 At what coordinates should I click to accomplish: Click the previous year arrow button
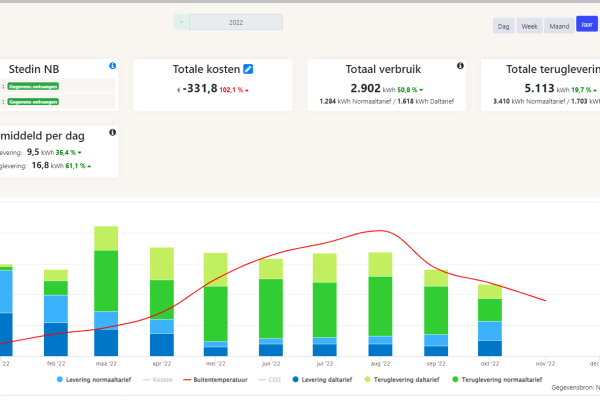tap(181, 20)
